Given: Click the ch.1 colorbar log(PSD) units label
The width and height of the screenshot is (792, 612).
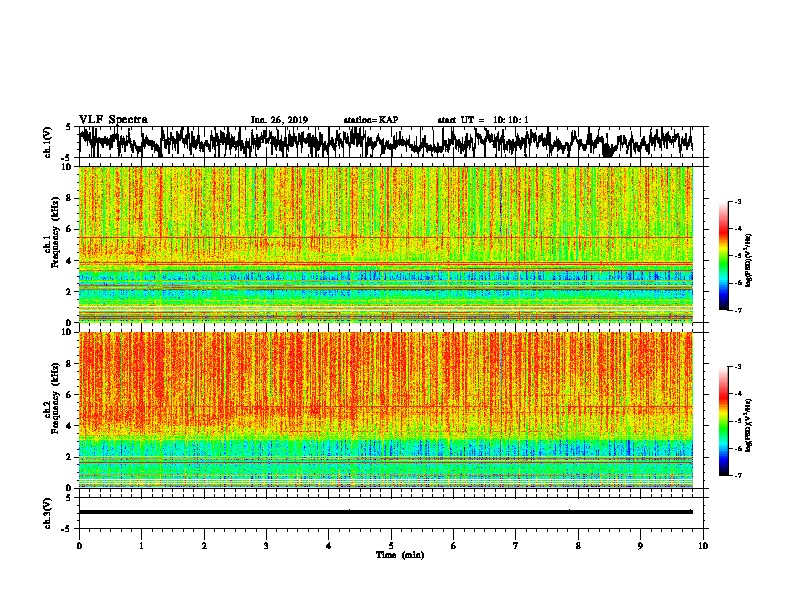Looking at the screenshot, I should (x=749, y=260).
